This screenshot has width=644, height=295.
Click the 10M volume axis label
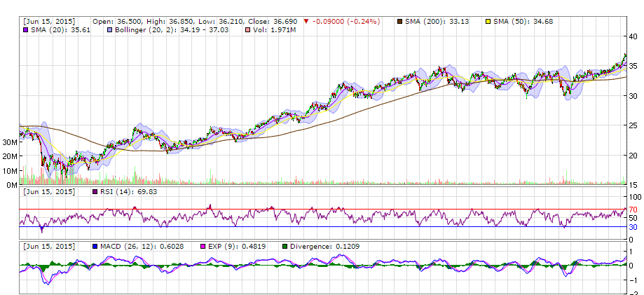click(x=9, y=171)
